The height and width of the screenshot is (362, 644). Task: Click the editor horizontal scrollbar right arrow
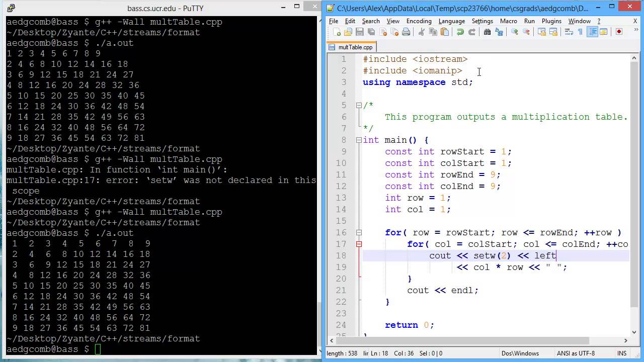pyautogui.click(x=626, y=340)
